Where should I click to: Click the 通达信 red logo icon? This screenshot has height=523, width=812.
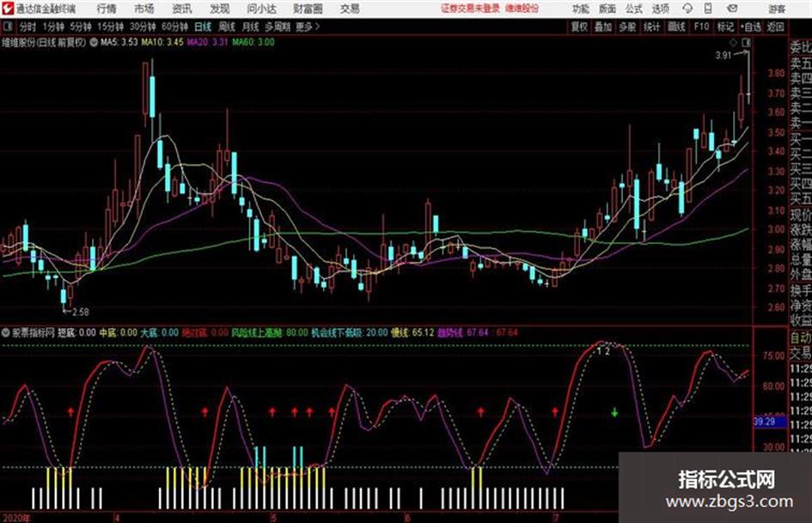[x=8, y=9]
